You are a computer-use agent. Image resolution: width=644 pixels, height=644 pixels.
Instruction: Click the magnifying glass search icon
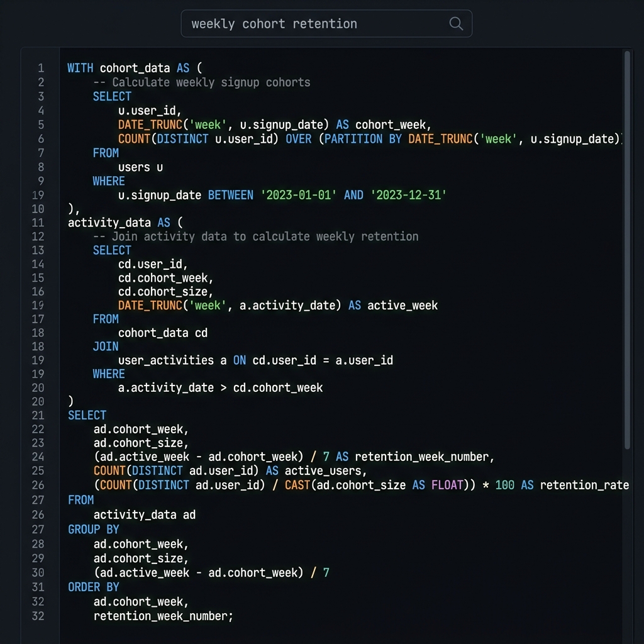[x=455, y=23]
